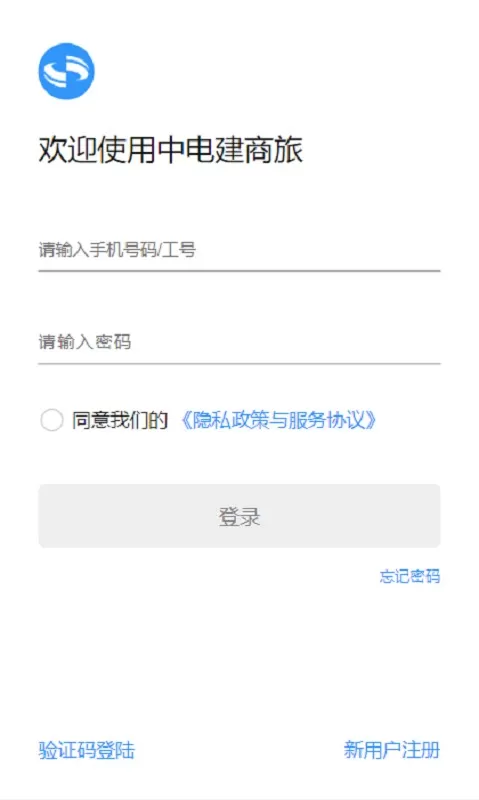479x800 pixels.
Task: Click the word 隐私政策 in the blue agreement link
Action: click(230, 420)
